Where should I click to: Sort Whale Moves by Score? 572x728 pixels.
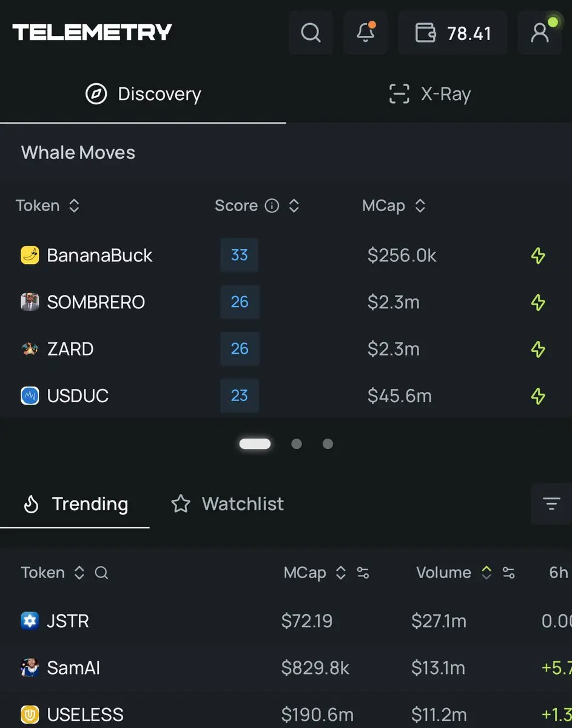click(294, 206)
